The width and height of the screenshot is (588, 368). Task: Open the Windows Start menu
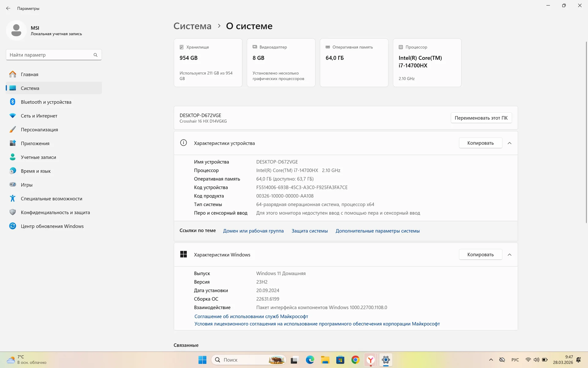202,360
